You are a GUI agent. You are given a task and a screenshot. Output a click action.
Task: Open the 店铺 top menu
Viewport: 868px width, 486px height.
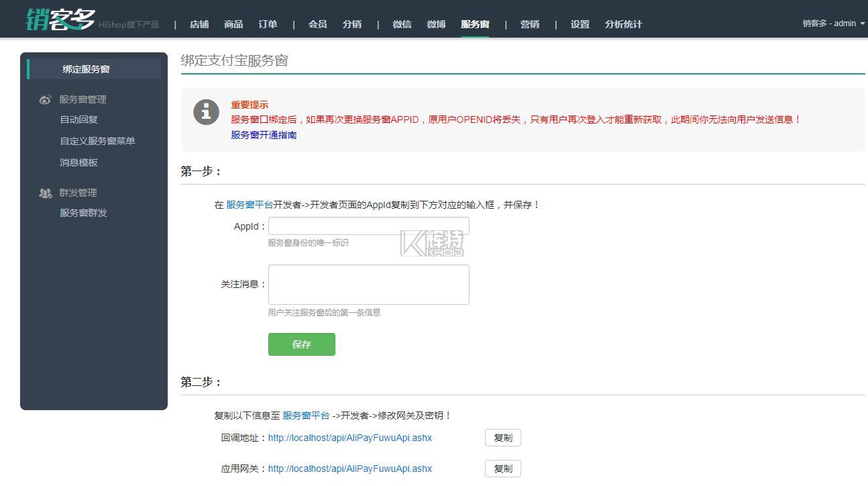[199, 24]
